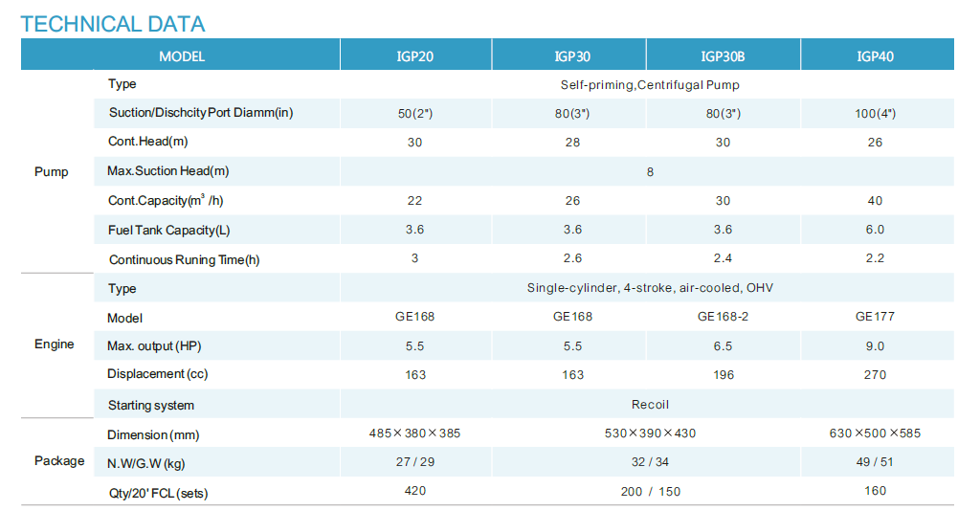Click the 630×500×585 dimension value
The image size is (980, 511).
click(875, 433)
